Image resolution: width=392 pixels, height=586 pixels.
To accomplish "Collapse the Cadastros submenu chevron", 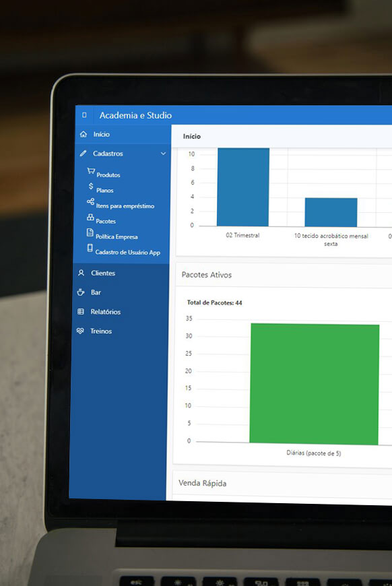I will 163,154.
